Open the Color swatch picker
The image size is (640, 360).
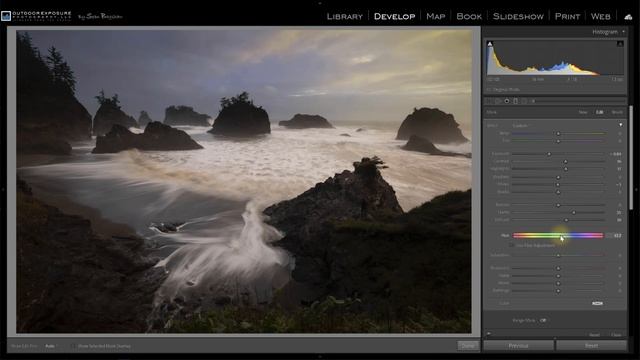pos(597,303)
